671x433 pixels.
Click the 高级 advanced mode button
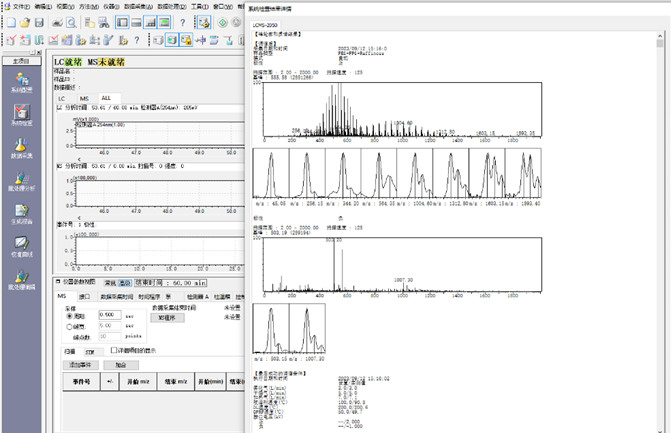coord(125,283)
